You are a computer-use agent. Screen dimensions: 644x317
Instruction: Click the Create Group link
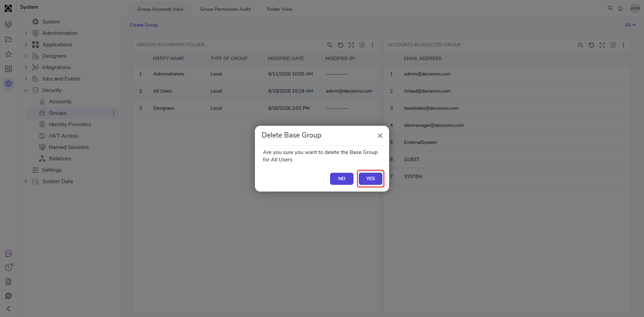click(x=144, y=25)
